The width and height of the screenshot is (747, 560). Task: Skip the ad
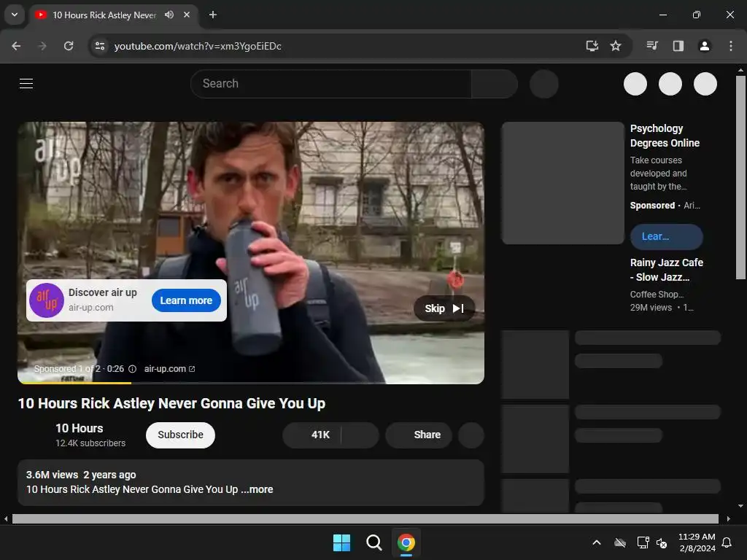(444, 308)
